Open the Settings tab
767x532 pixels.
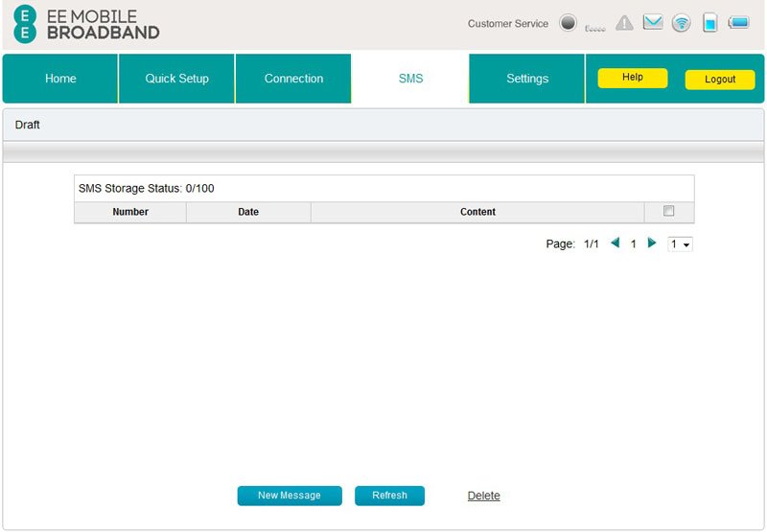point(527,79)
